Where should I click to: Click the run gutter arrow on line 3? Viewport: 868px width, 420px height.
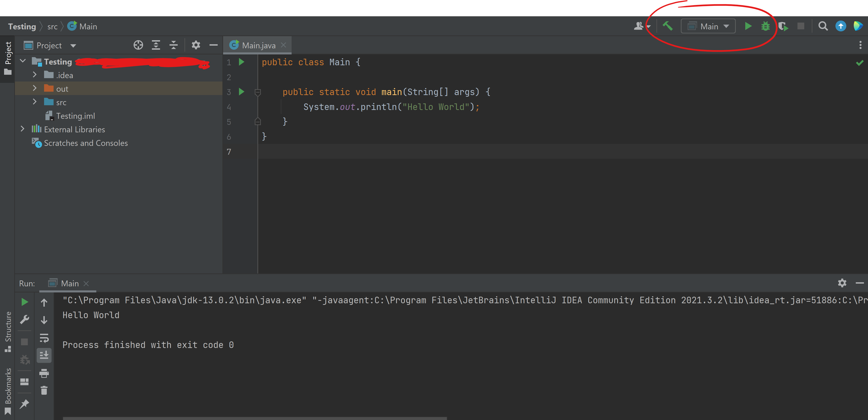tap(241, 91)
